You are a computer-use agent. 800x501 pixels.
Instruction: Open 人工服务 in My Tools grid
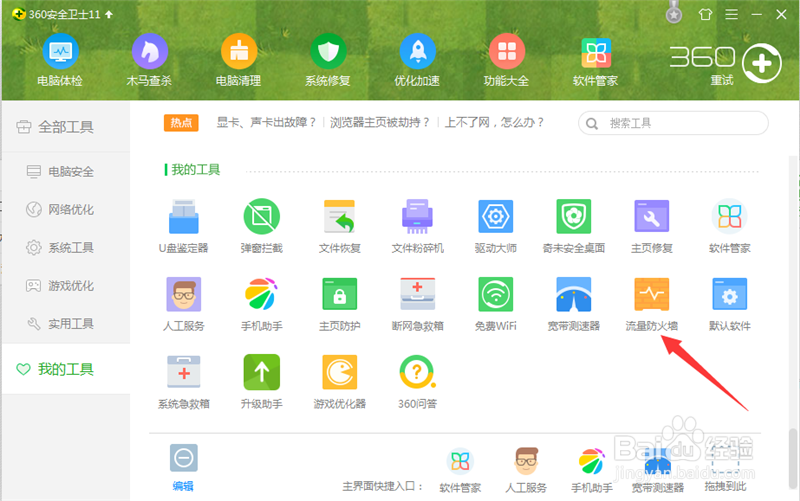click(x=184, y=304)
